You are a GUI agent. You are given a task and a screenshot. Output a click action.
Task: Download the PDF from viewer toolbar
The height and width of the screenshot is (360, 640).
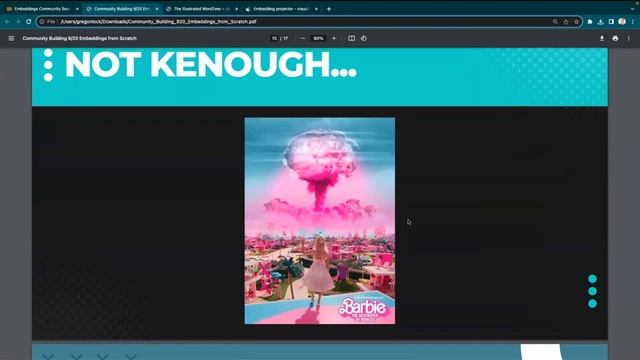point(602,38)
